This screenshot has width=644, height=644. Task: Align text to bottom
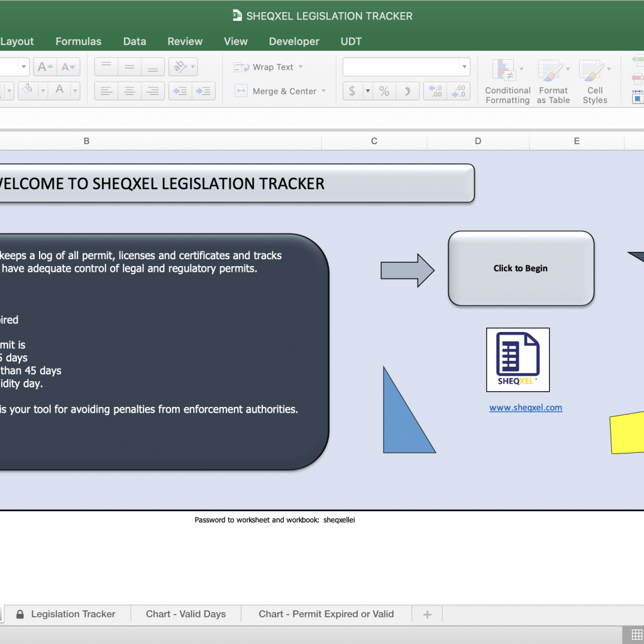coord(153,67)
